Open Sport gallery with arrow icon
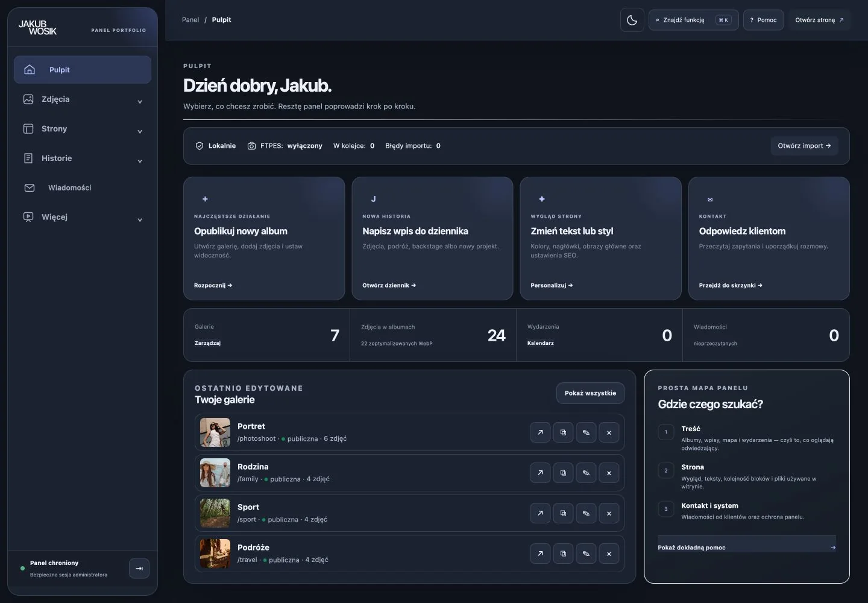Screen dimensions: 868x603 tap(540, 513)
